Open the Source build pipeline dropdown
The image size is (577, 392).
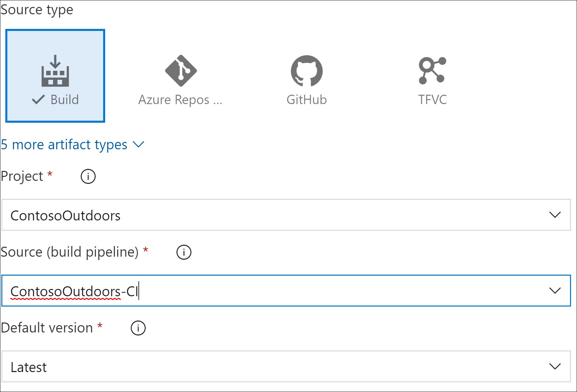[554, 291]
